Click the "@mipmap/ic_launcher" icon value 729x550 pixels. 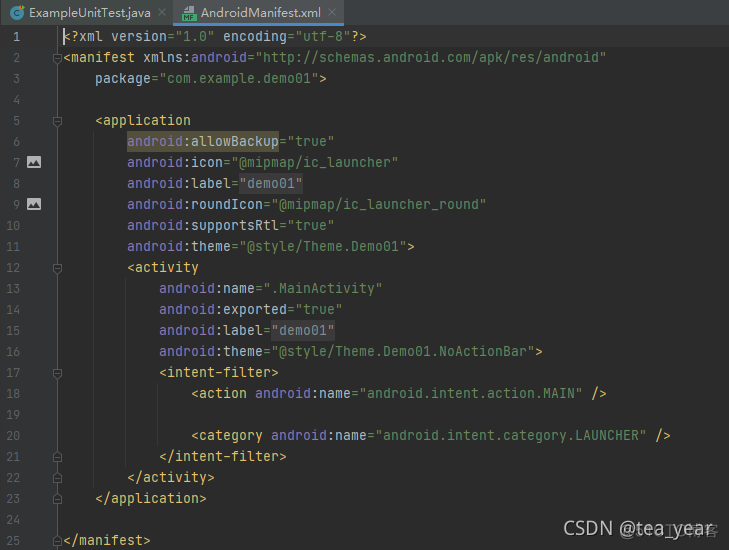pos(314,162)
